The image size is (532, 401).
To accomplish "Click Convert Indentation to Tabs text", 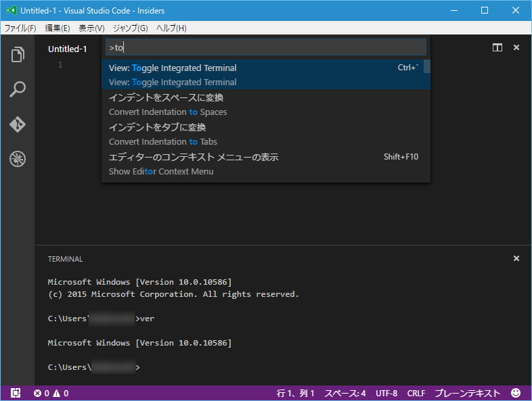I will coord(163,142).
